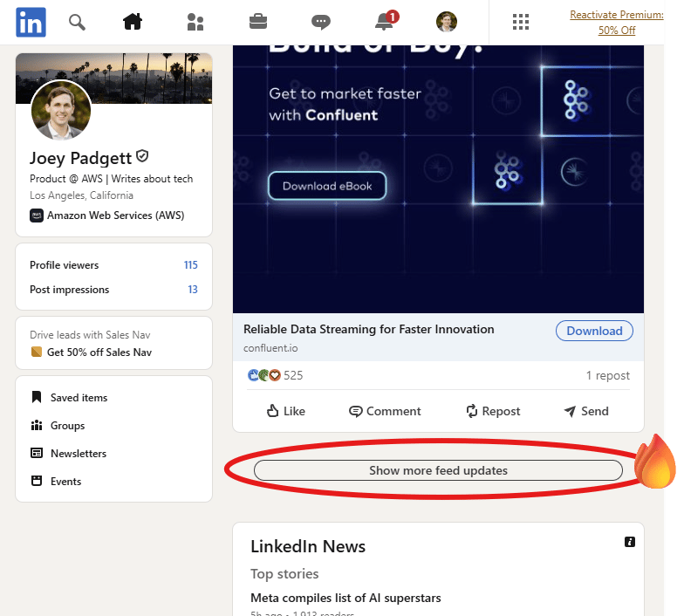The image size is (684, 616).
Task: Open Saved items
Action: pos(79,398)
